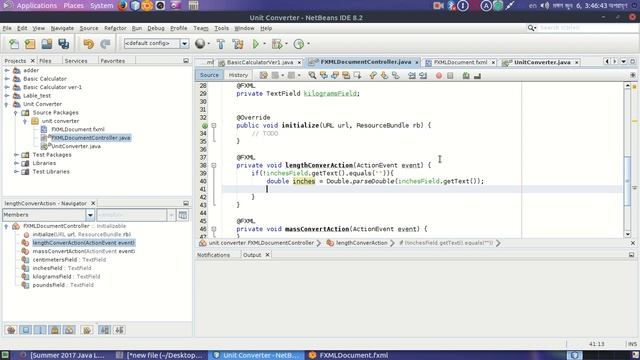Toggle Fully Qualified Names in Navigator
Viewport: 640px width, 360px height.
87,330
